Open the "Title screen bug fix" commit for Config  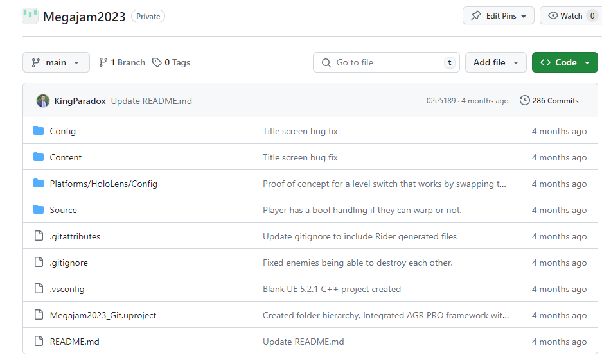click(x=300, y=131)
